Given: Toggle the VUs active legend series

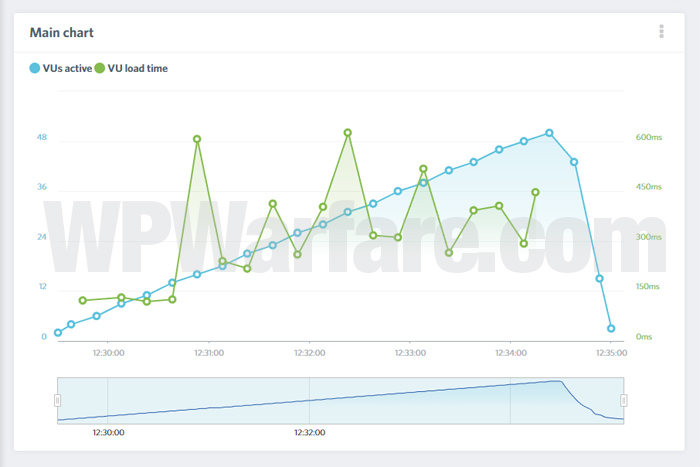Looking at the screenshot, I should (61, 68).
